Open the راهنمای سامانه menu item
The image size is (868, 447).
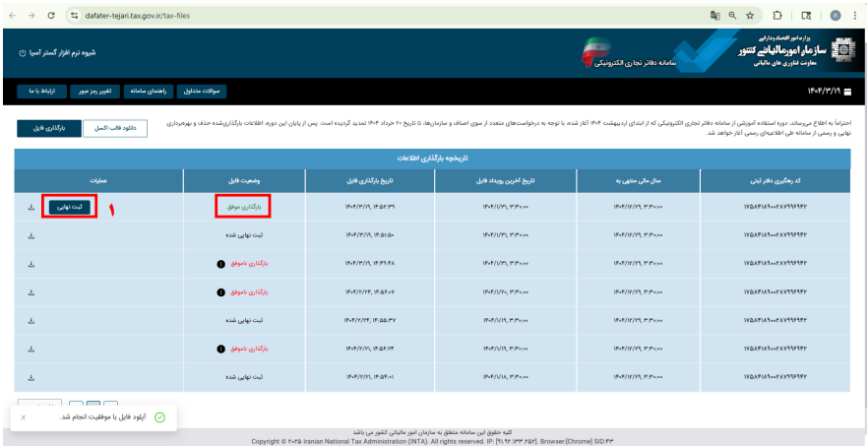149,91
